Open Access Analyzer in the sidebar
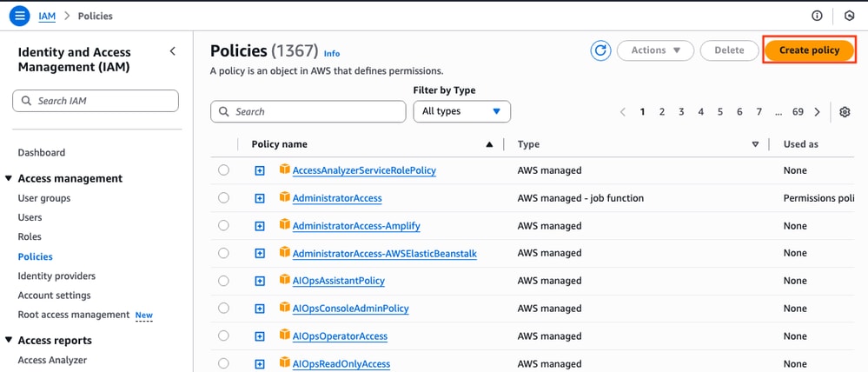Viewport: 868px width, 372px height. pyautogui.click(x=52, y=360)
